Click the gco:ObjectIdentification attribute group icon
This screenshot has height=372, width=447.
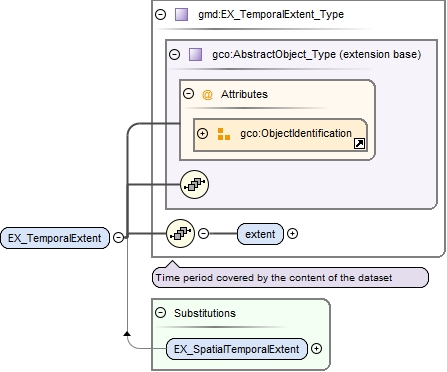[224, 134]
